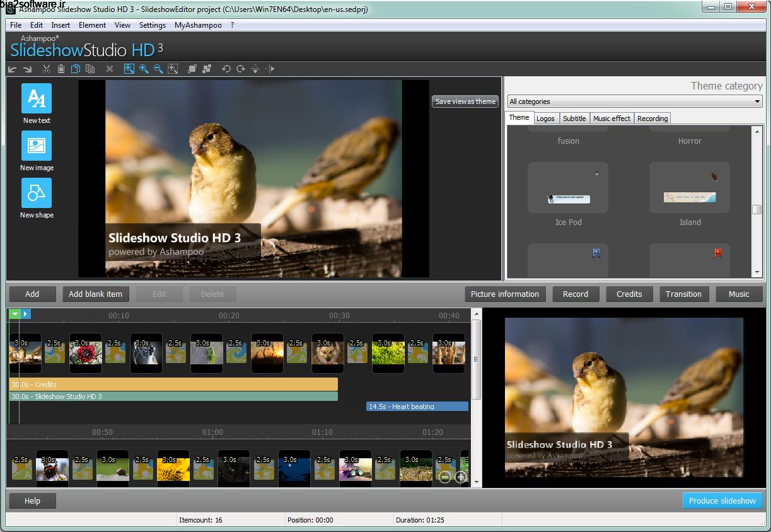The image size is (771, 532).
Task: Click the Save view as theme button
Action: pos(465,101)
